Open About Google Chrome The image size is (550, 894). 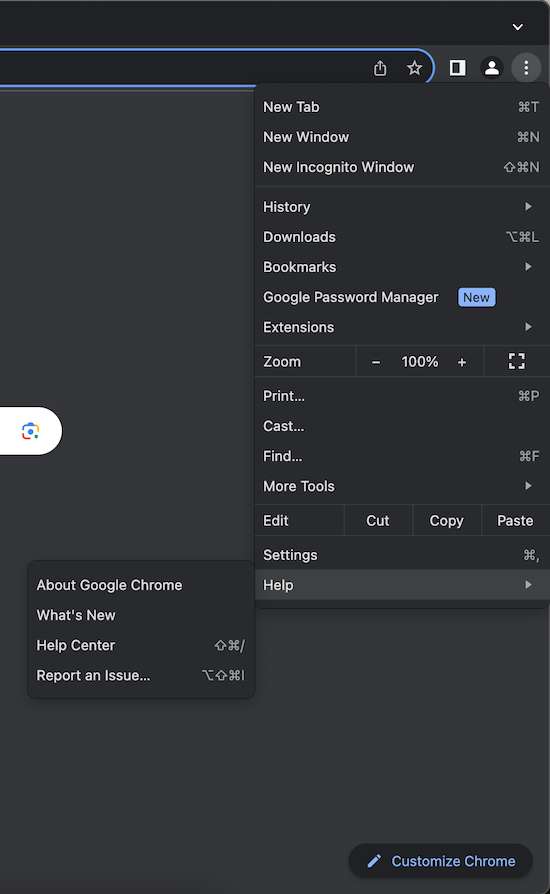pos(141,585)
